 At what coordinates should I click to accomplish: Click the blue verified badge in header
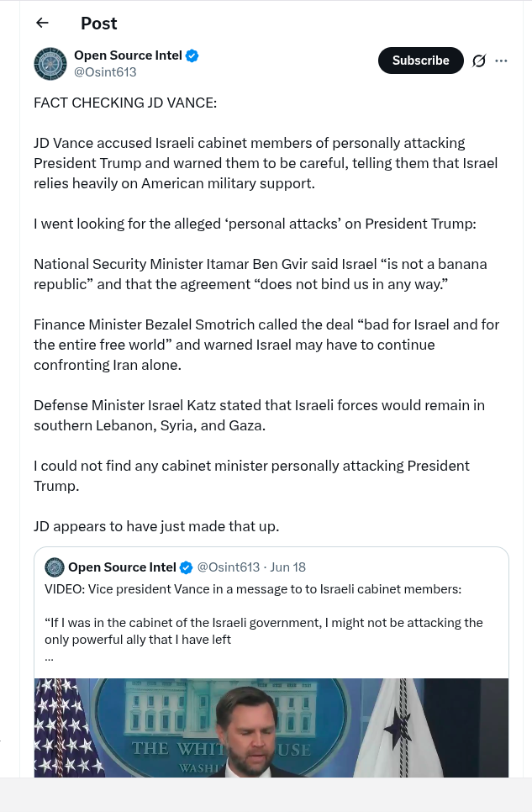192,56
